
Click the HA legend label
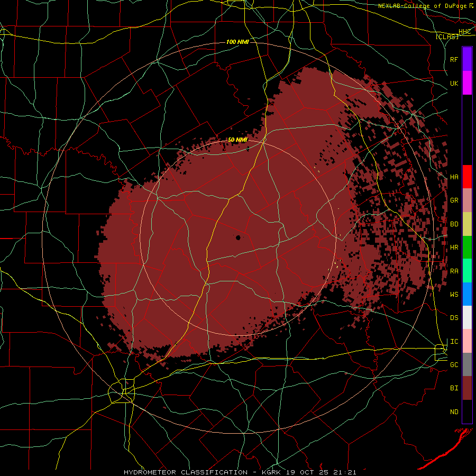coord(454,177)
